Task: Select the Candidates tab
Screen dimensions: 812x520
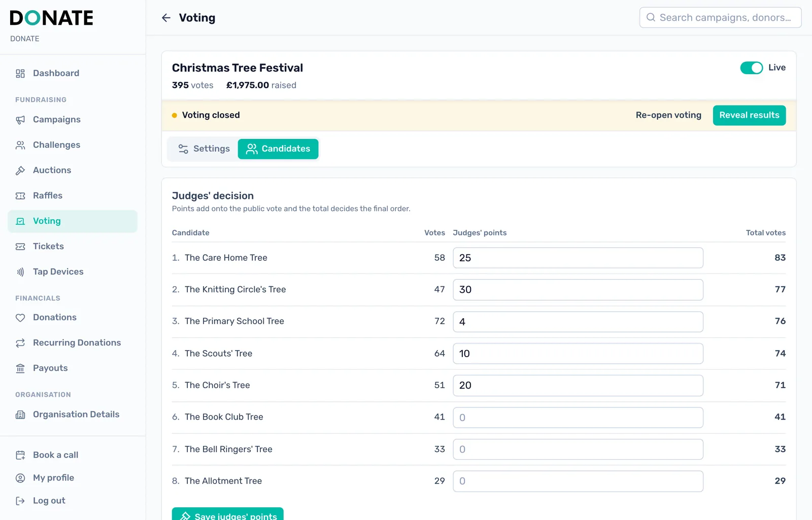Action: pyautogui.click(x=278, y=149)
